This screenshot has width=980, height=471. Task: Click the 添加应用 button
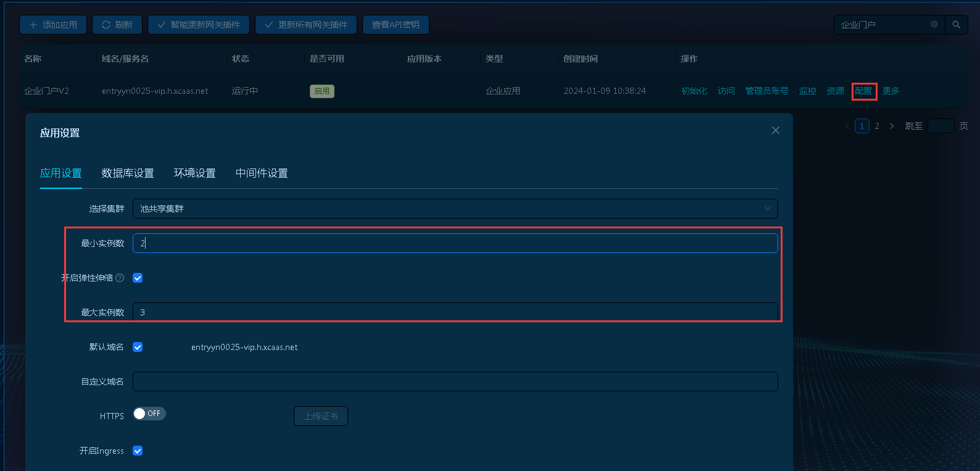coord(53,25)
